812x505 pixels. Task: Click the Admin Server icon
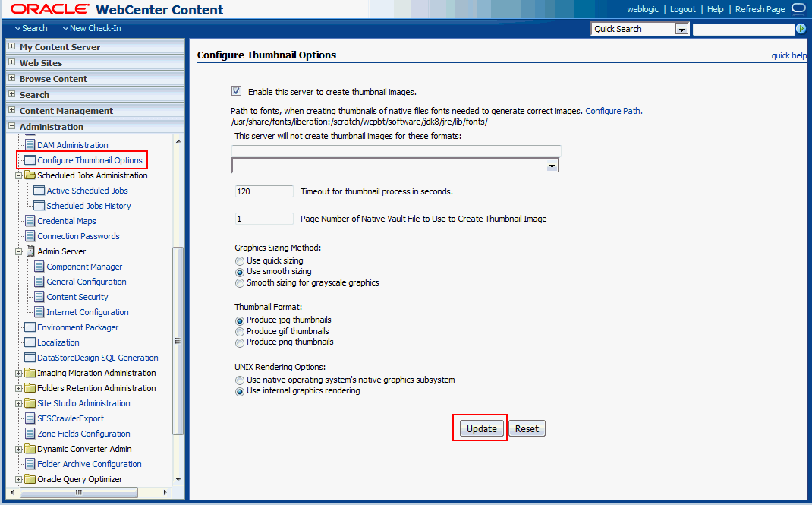click(30, 251)
